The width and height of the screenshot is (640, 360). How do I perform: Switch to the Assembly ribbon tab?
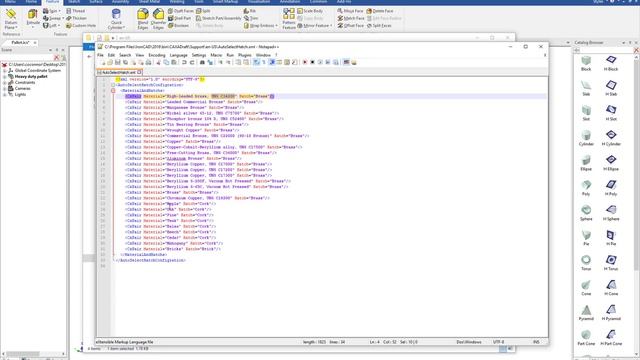click(120, 2)
